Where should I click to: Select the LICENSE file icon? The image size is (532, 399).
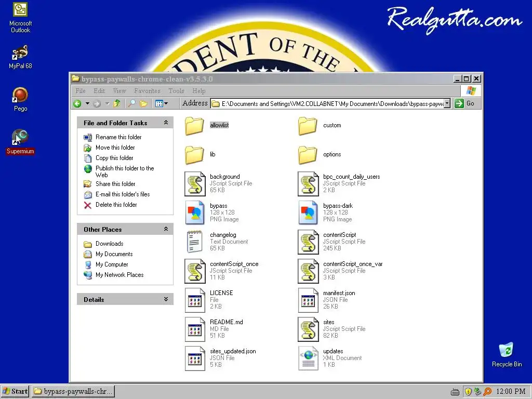(x=195, y=300)
